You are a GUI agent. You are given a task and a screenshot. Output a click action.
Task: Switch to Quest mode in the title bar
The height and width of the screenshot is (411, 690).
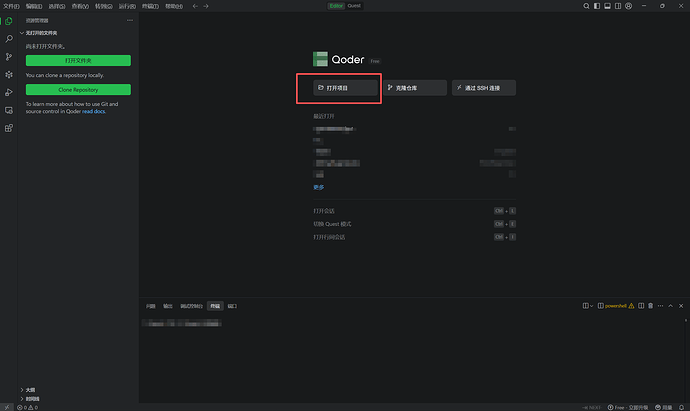(354, 6)
